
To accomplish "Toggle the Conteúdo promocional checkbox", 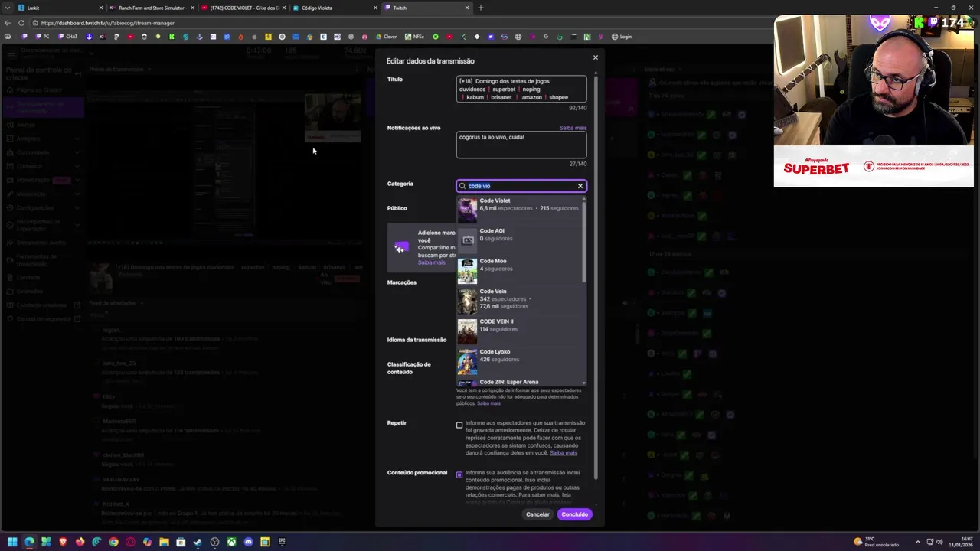I will click(459, 474).
